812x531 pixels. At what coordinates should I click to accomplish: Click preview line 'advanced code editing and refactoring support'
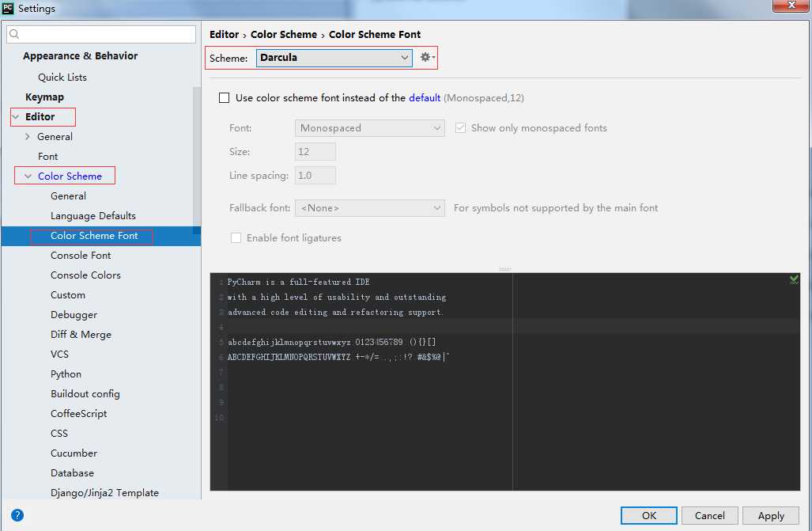335,312
